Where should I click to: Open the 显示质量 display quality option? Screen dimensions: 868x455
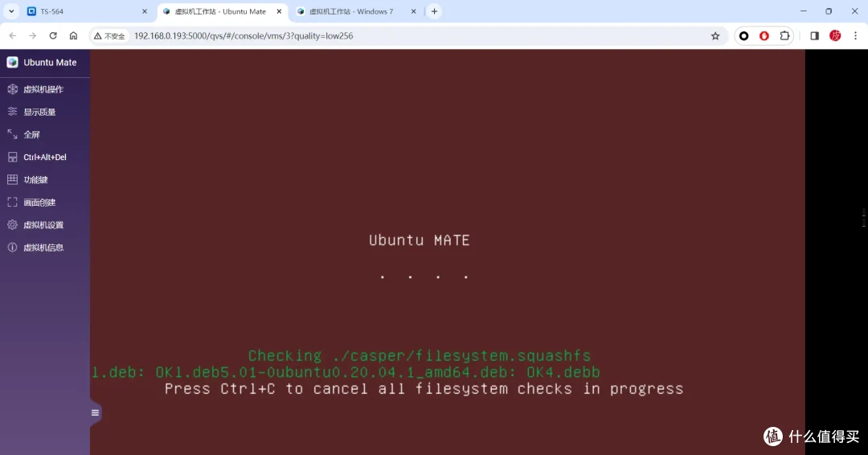click(39, 112)
